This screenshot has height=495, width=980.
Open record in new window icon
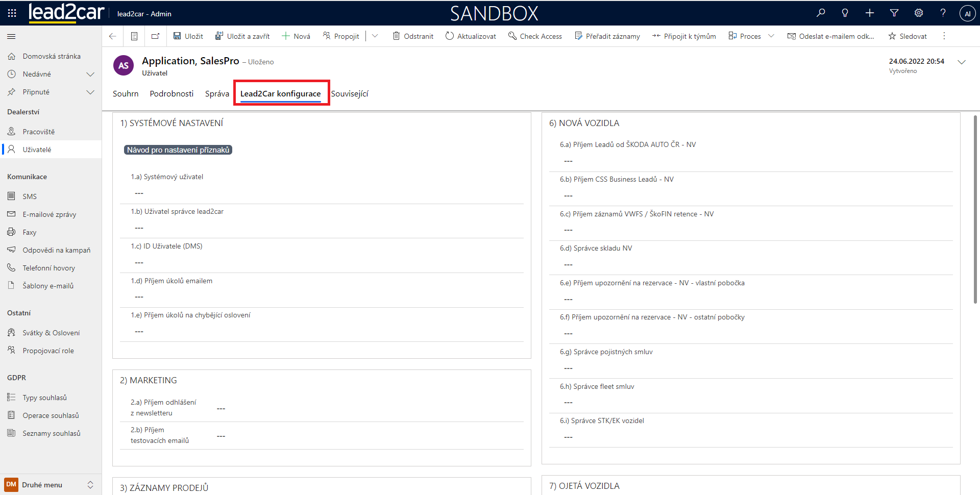(156, 36)
